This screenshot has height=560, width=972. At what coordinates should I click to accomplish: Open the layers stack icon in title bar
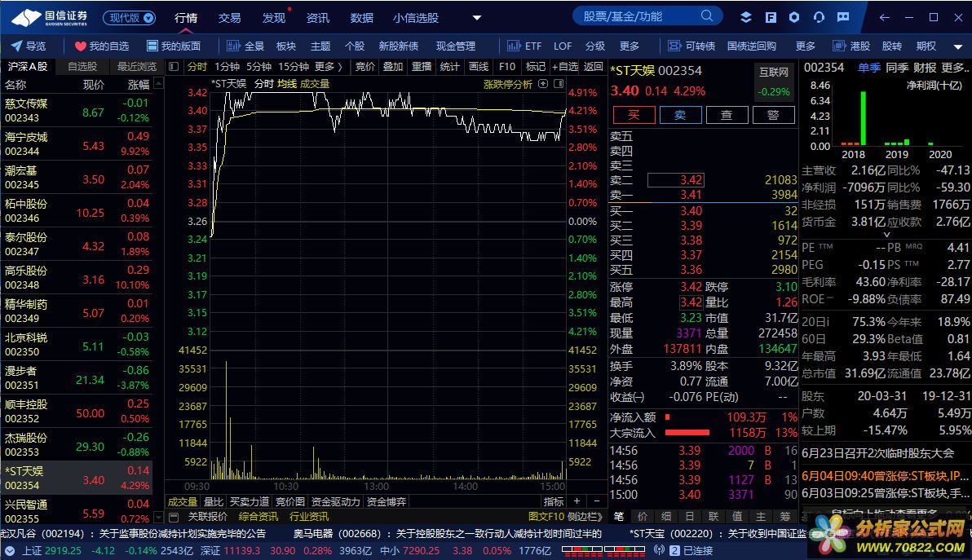click(x=746, y=17)
